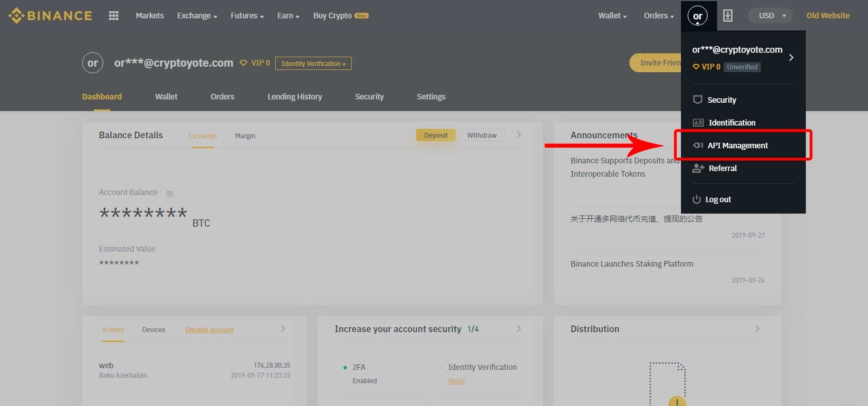Viewport: 868px width, 406px height.
Task: Open the USD currency selector
Action: pyautogui.click(x=770, y=16)
